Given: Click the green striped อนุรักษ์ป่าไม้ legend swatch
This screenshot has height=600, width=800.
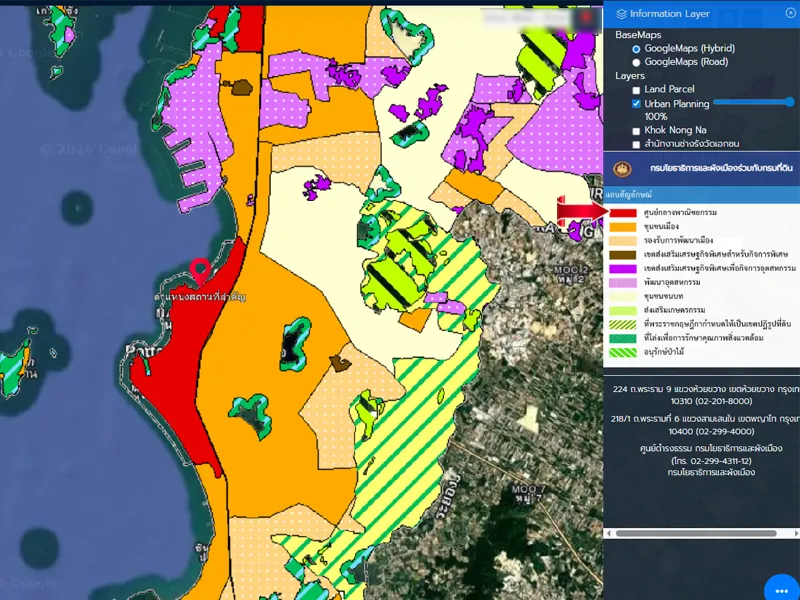Looking at the screenshot, I should pyautogui.click(x=623, y=352).
